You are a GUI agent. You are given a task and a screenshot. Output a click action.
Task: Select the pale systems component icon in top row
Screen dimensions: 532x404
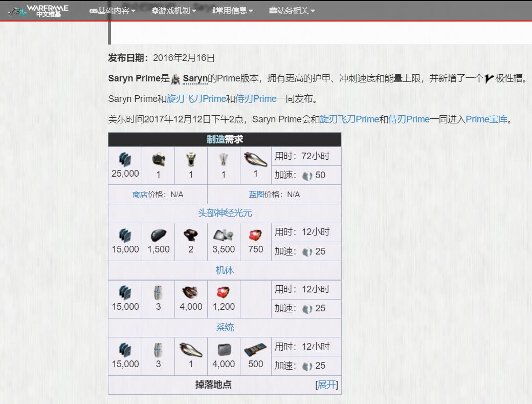pyautogui.click(x=223, y=159)
